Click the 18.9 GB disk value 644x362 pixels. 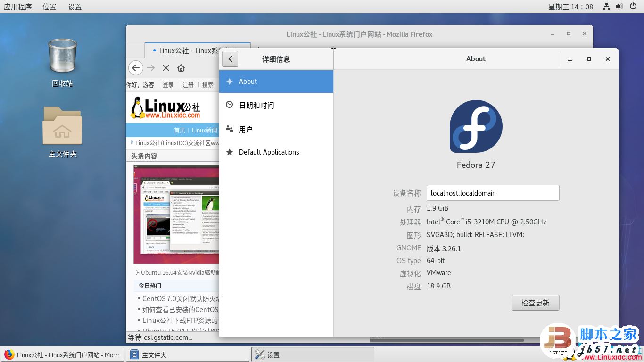click(x=438, y=286)
